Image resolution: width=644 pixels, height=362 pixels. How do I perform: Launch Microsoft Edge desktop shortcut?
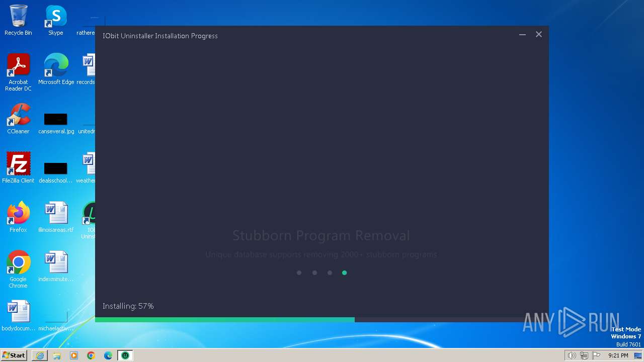(x=56, y=69)
